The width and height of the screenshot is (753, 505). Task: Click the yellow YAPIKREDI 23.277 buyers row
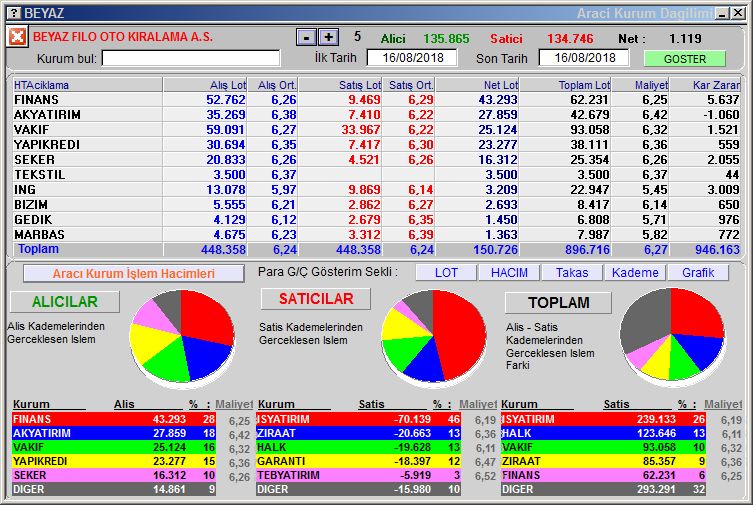pyautogui.click(x=114, y=461)
